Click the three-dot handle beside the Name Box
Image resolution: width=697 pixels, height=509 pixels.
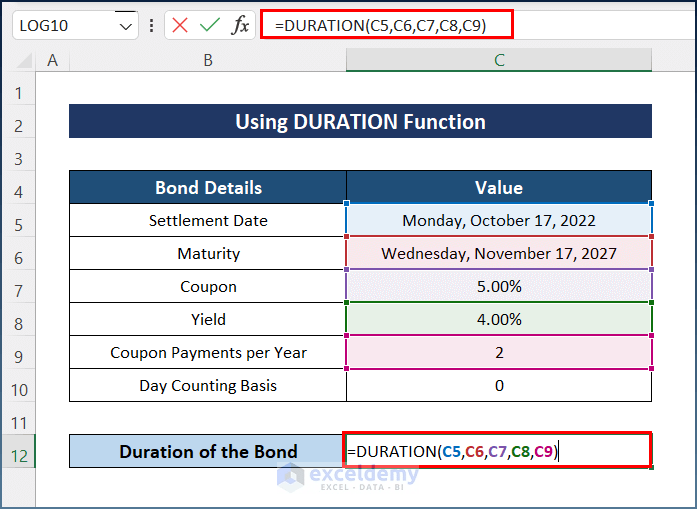click(152, 25)
